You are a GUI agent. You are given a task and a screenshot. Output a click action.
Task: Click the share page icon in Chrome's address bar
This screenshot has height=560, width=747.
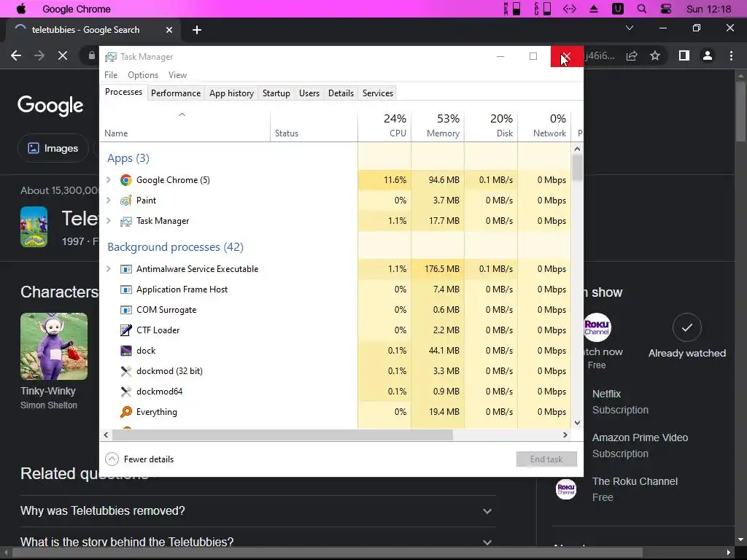[632, 55]
